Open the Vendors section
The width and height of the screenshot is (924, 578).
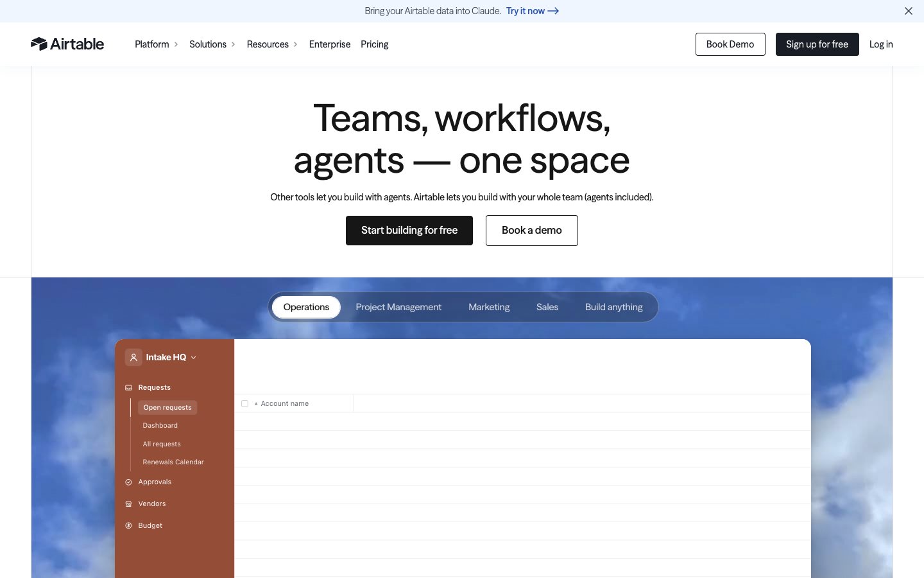[x=152, y=504]
